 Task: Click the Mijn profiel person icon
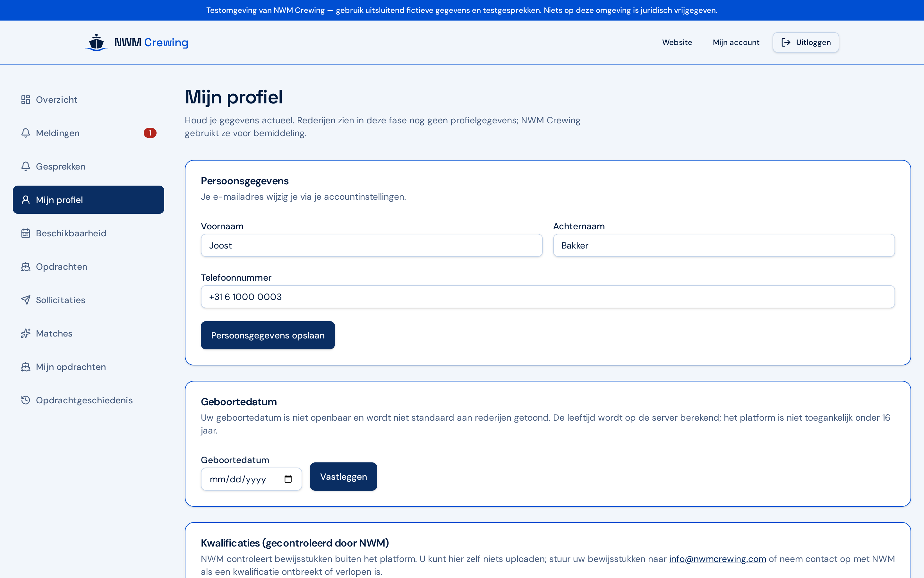pos(26,200)
